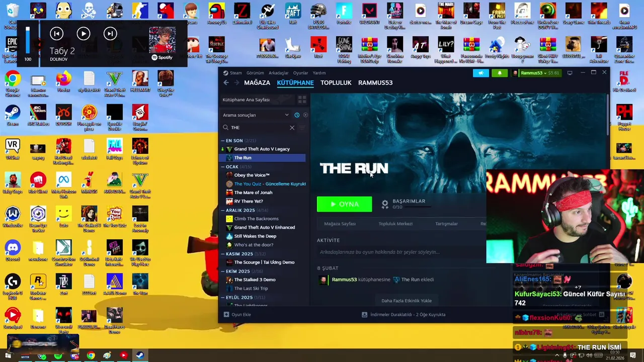Open The Run desktop shortcut icon
This screenshot has height=362, width=644.
tap(140, 285)
